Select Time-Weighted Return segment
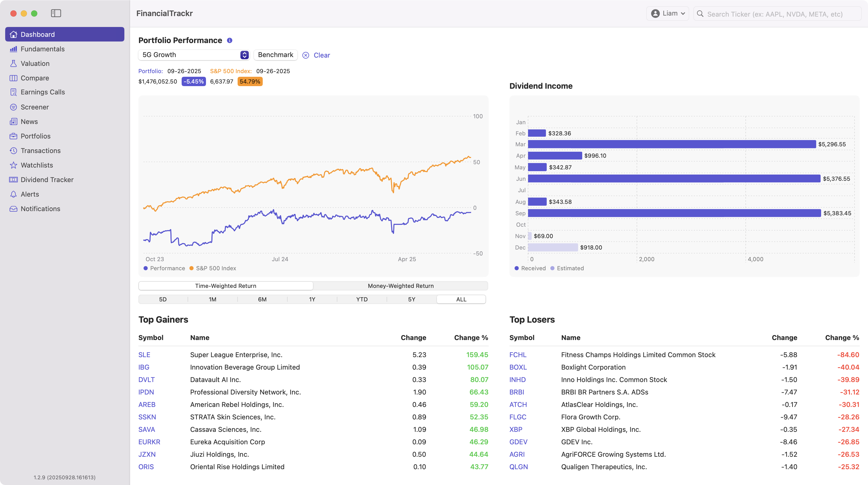The height and width of the screenshot is (485, 868). coord(225,286)
